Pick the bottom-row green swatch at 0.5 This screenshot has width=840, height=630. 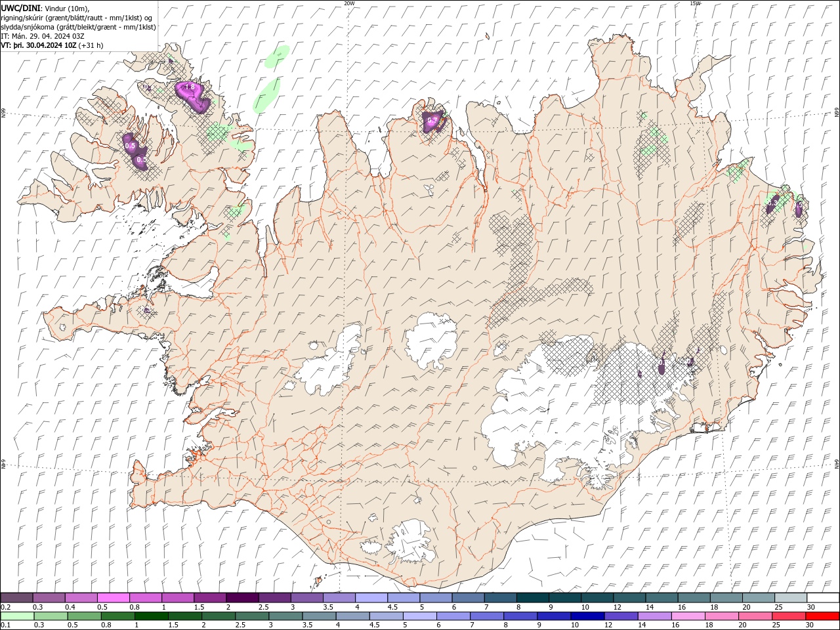[x=84, y=616]
